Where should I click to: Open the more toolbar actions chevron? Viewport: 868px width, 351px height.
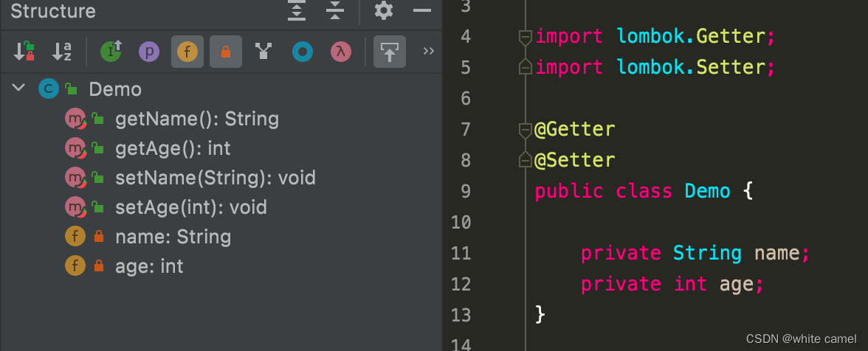point(428,52)
